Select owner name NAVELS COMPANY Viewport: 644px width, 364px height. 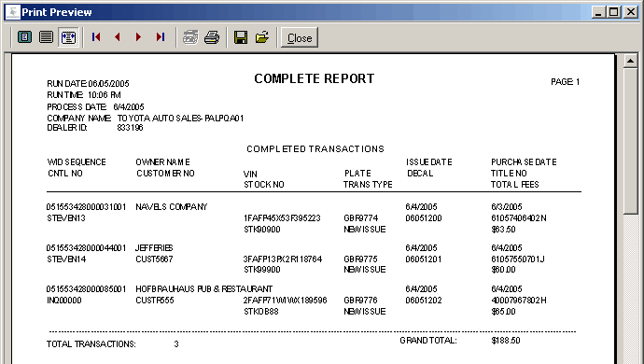172,206
